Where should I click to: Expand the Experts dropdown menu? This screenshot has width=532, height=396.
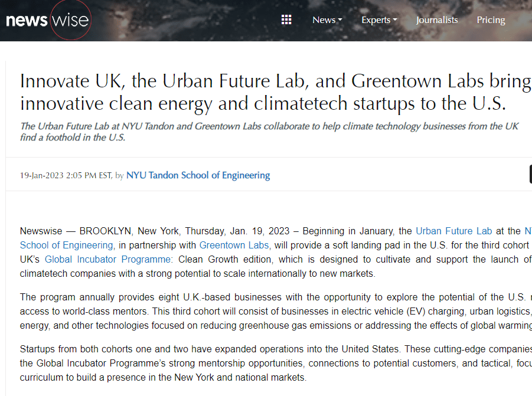tap(379, 20)
